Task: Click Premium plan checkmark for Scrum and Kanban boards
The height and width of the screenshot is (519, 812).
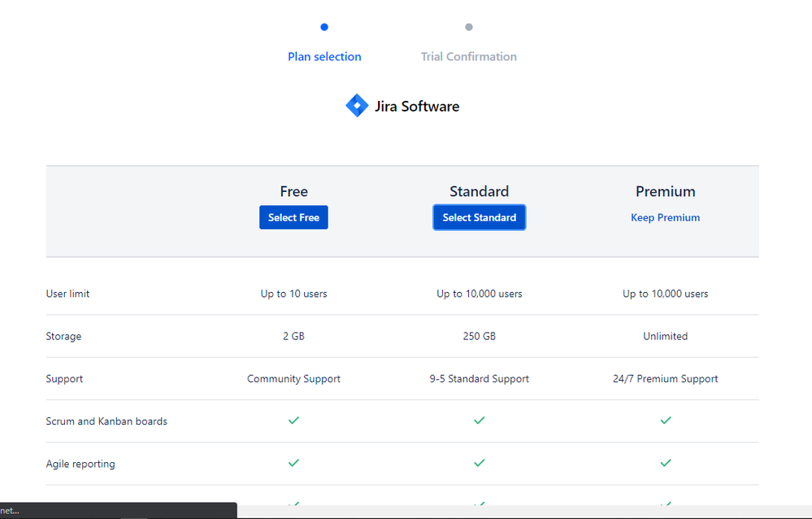Action: point(666,421)
